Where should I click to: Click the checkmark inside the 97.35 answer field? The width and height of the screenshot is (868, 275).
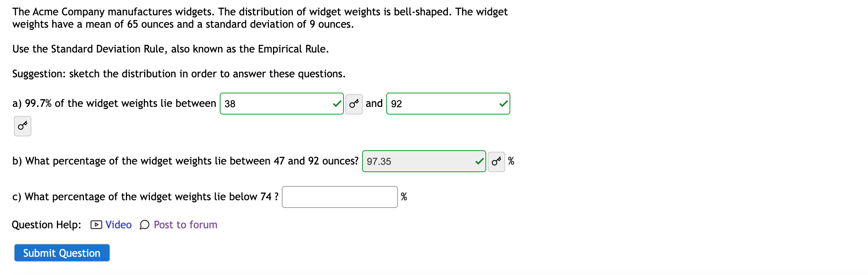pos(479,161)
